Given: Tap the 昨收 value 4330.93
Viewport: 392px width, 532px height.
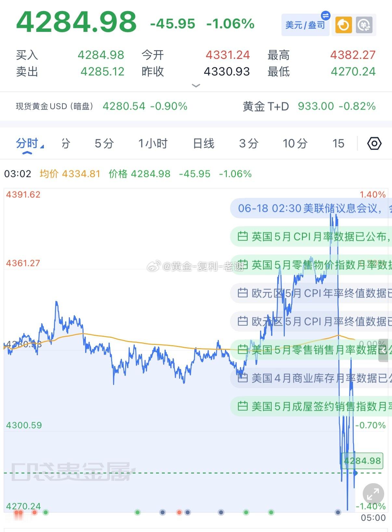Looking at the screenshot, I should pyautogui.click(x=227, y=71).
